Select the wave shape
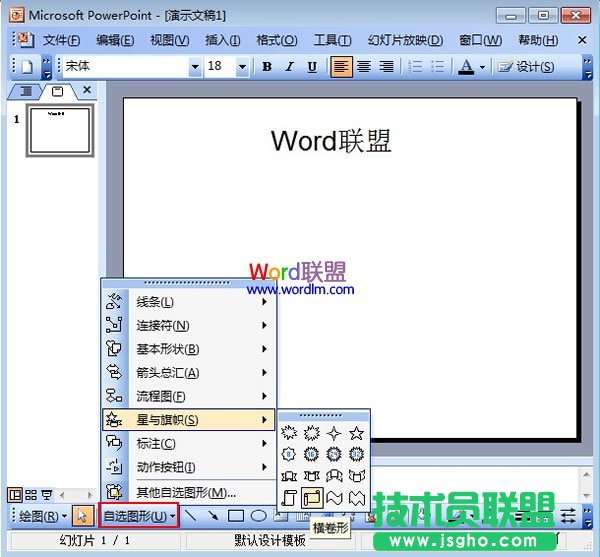 [x=334, y=498]
